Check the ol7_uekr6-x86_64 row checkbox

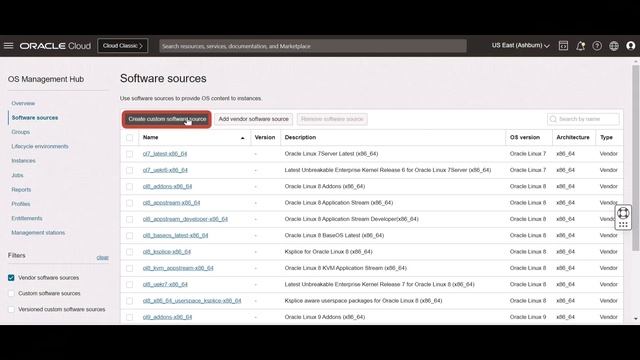pos(129,170)
